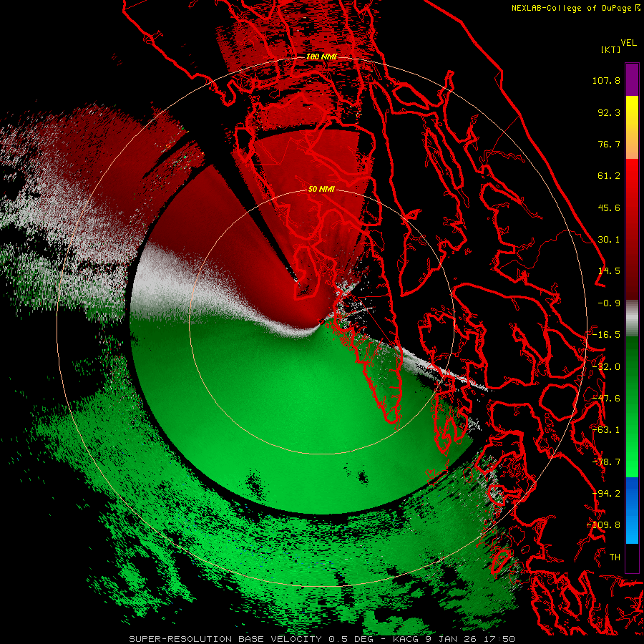This screenshot has width=644, height=644.
Task: Click the 50 NMI range ring label
Action: pyautogui.click(x=321, y=189)
